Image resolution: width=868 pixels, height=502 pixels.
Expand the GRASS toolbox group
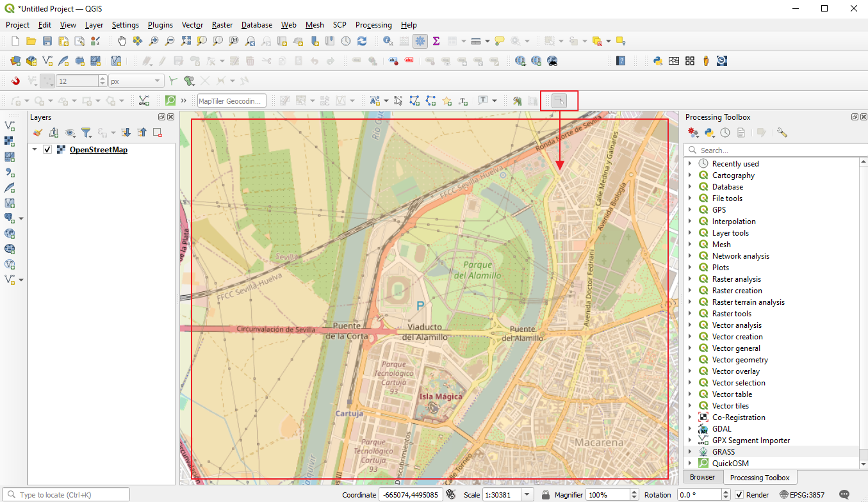coord(690,452)
